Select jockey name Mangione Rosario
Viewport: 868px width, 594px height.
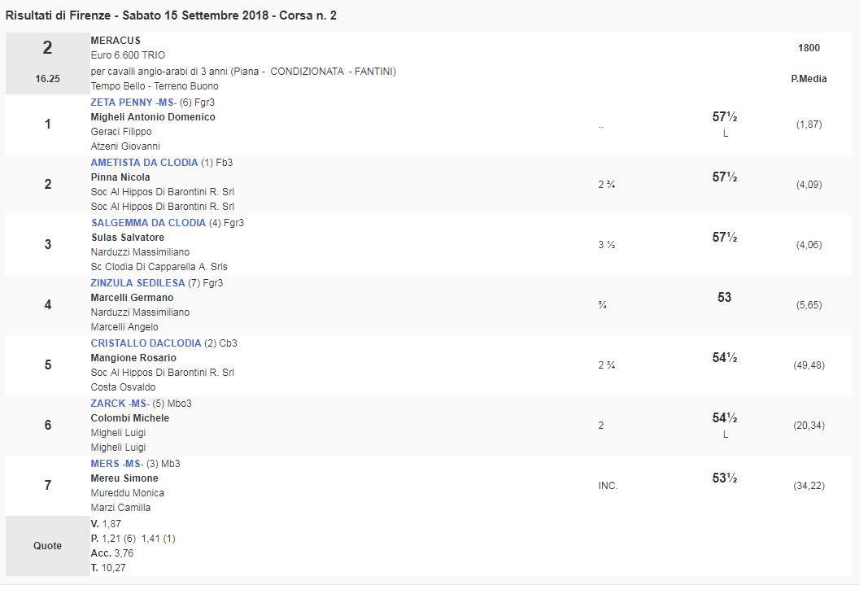133,358
